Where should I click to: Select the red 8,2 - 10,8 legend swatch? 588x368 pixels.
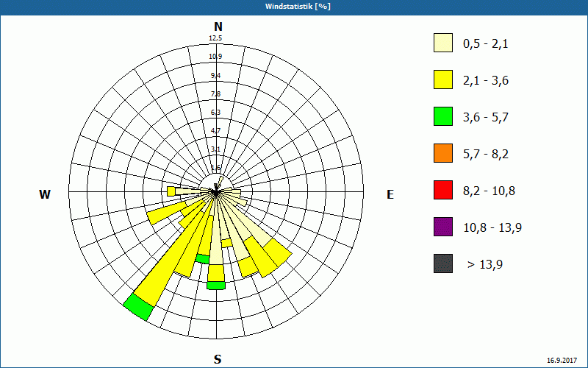coord(443,190)
